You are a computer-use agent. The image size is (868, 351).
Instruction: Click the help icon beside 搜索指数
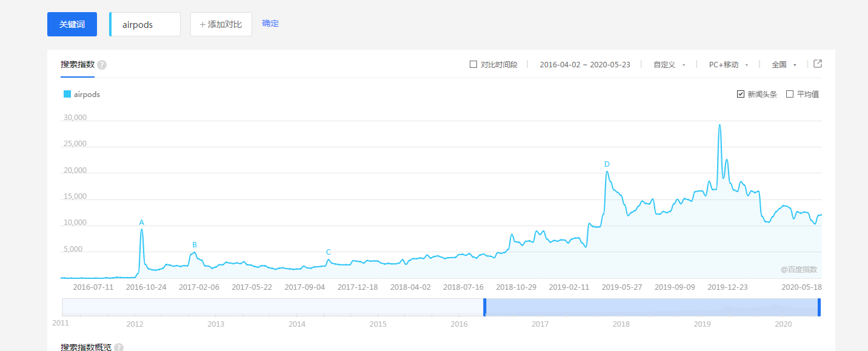click(102, 65)
